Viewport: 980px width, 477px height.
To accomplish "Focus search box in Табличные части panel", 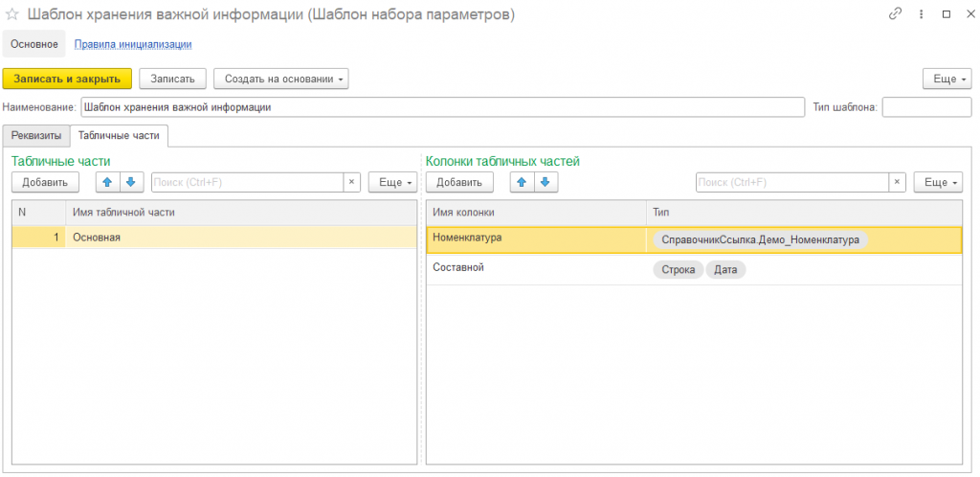I will [x=248, y=182].
